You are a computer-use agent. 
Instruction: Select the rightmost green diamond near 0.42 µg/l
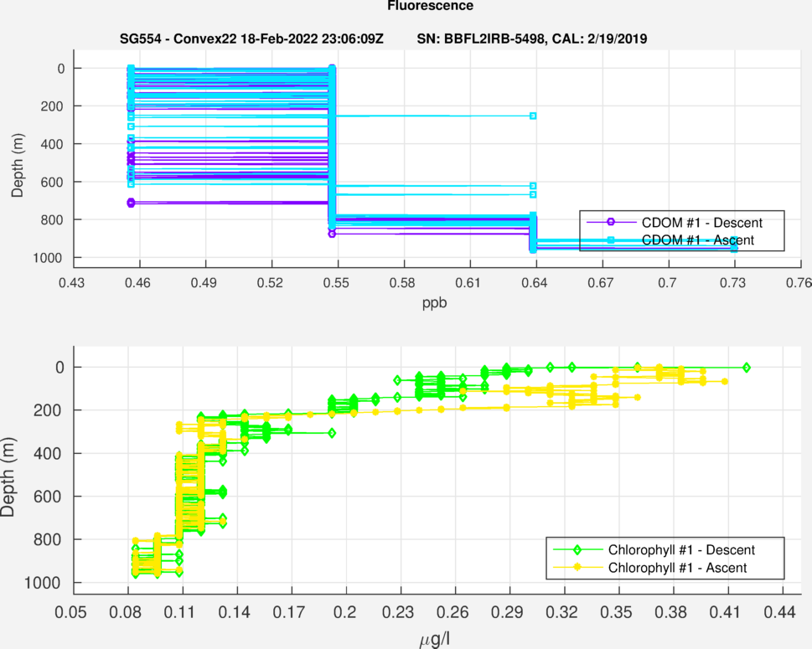click(x=747, y=368)
